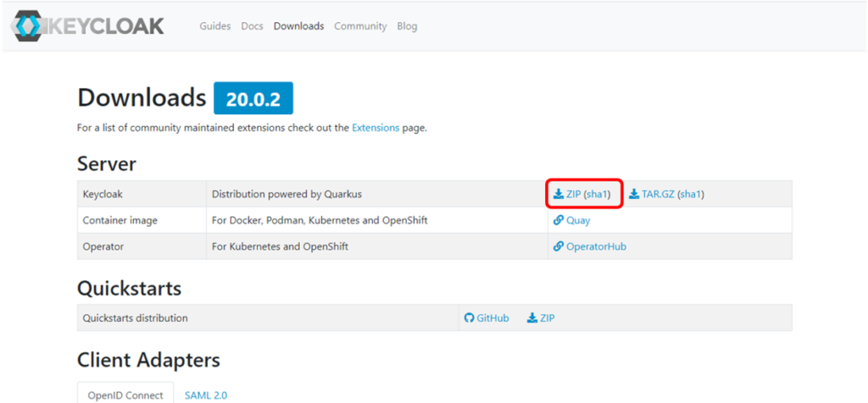Click the chain-link icon beside Quay
Viewport: 868px width, 403px height.
click(x=559, y=220)
